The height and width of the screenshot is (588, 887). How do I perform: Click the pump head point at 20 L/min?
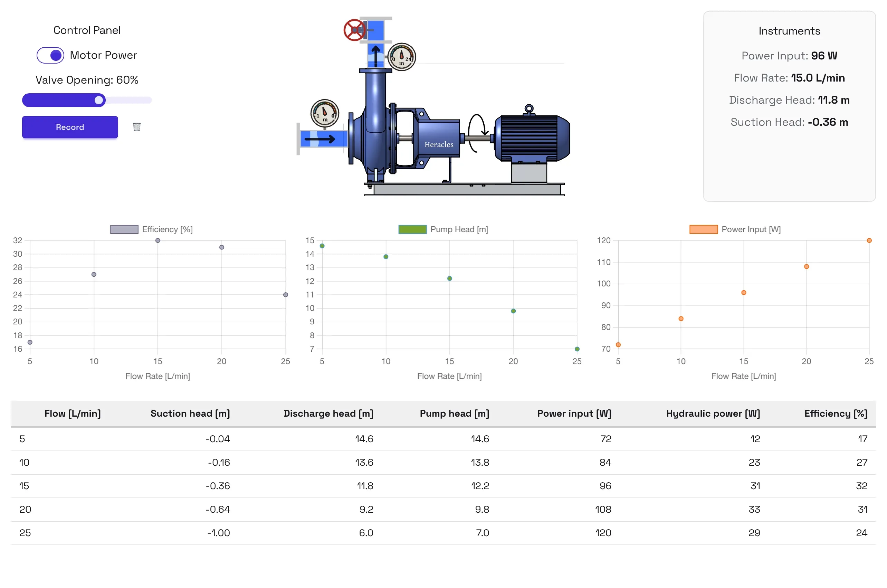tap(513, 311)
